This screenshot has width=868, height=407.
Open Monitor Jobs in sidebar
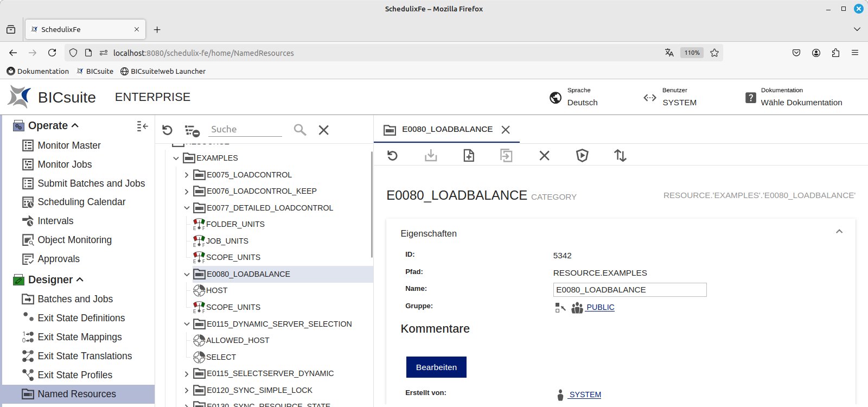click(x=65, y=164)
